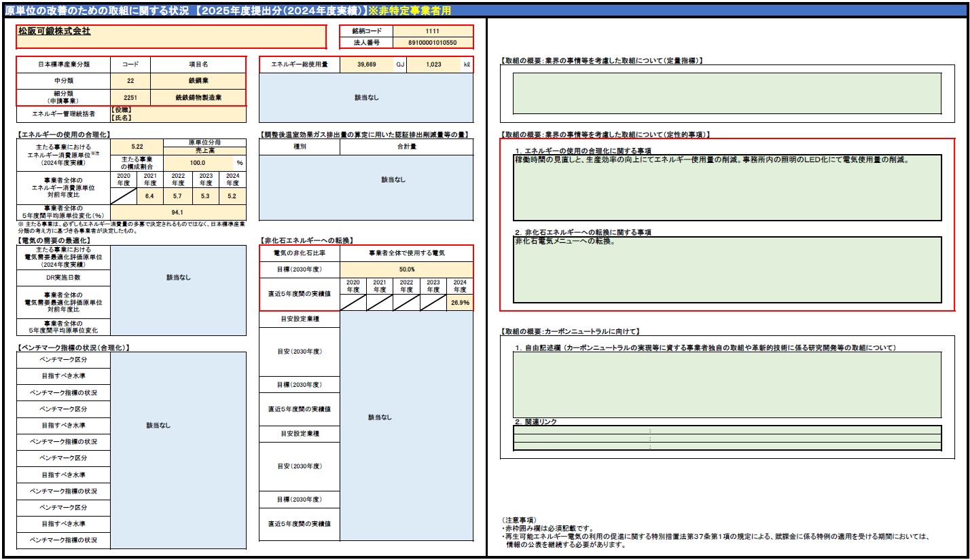
Task: Click the 銑鉄鋳物製造業 item name cell
Action: [198, 97]
